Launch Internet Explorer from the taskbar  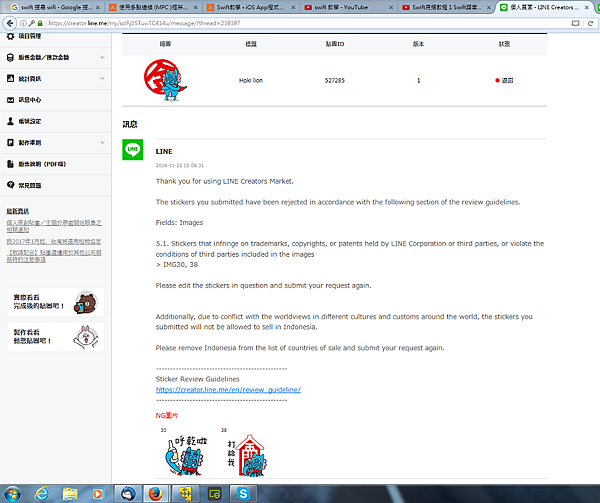pyautogui.click(x=41, y=494)
